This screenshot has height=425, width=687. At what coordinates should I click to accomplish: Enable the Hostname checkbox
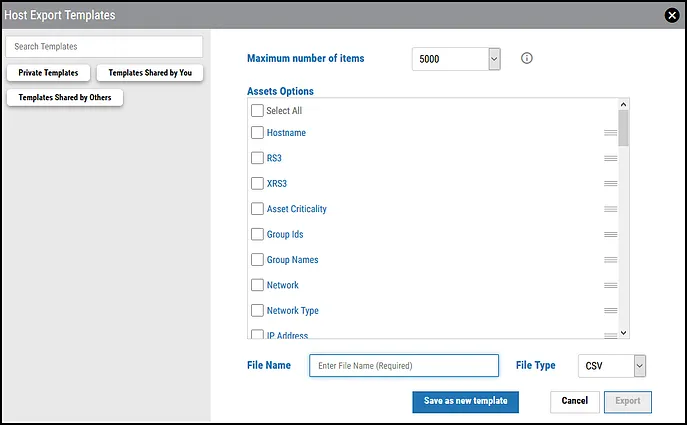click(x=257, y=132)
